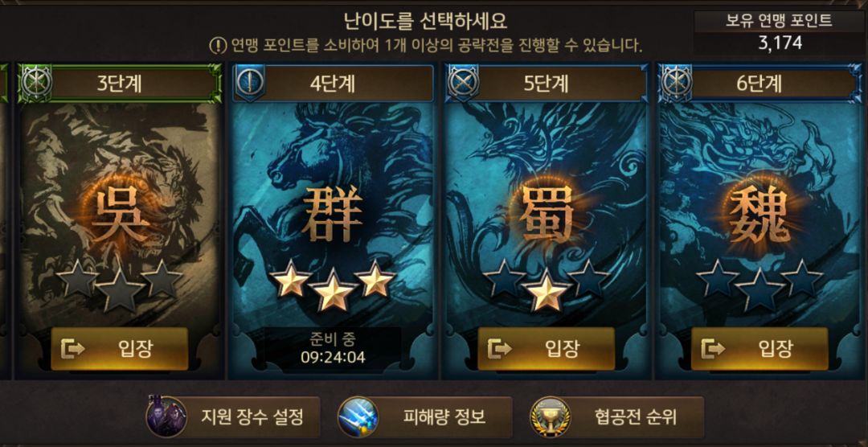Select the 魏 dragon difficulty card

pyautogui.click(x=759, y=222)
